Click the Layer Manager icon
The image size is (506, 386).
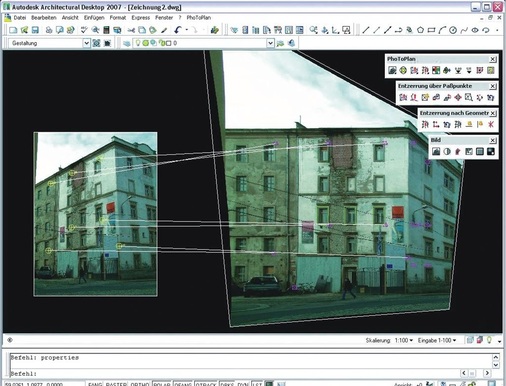coord(127,43)
